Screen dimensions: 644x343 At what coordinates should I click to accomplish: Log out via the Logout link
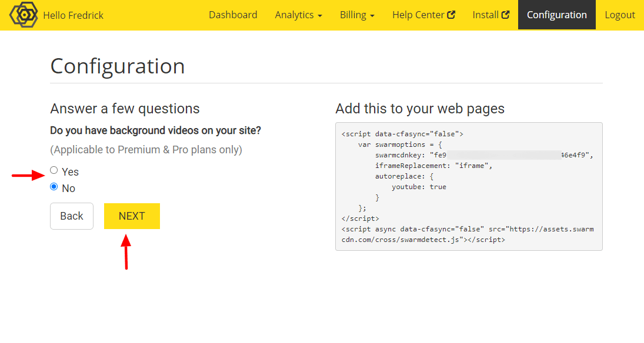click(620, 15)
